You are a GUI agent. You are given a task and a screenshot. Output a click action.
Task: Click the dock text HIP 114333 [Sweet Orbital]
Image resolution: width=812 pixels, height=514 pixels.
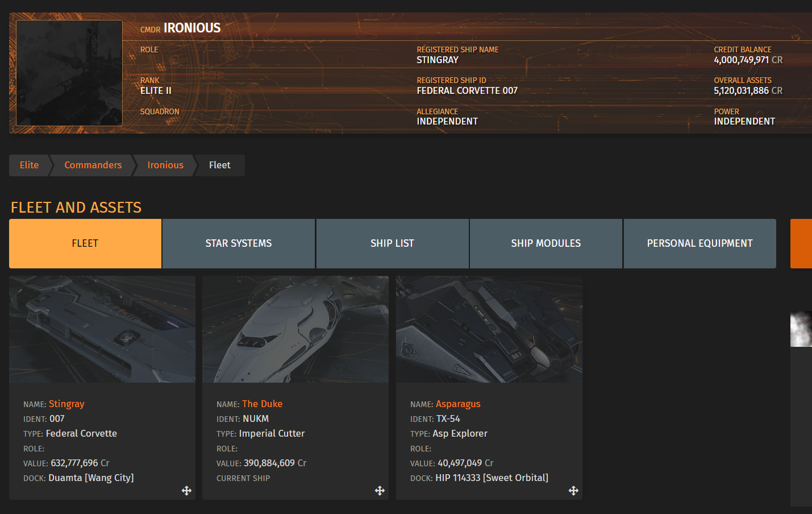click(x=492, y=478)
